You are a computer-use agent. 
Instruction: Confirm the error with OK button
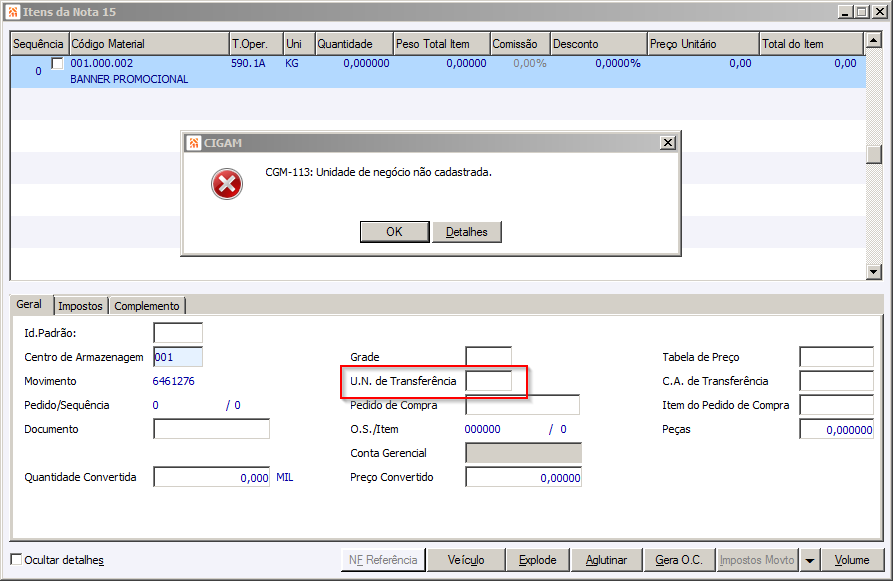[395, 232]
